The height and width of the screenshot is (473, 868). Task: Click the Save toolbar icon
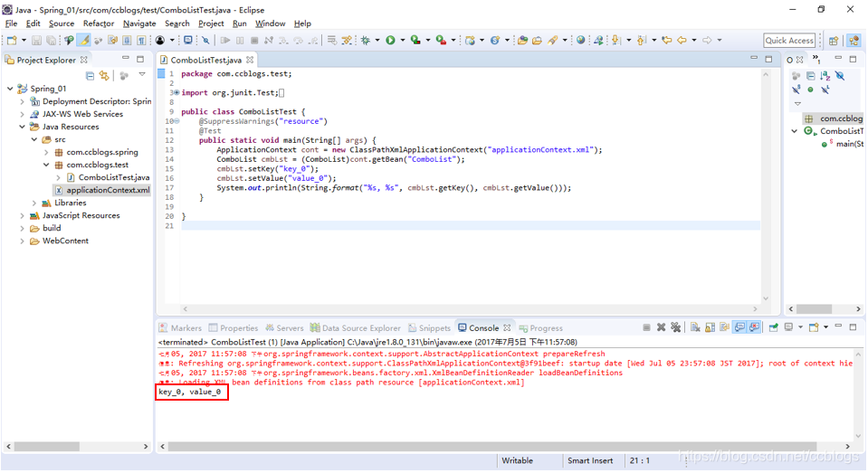pyautogui.click(x=36, y=41)
